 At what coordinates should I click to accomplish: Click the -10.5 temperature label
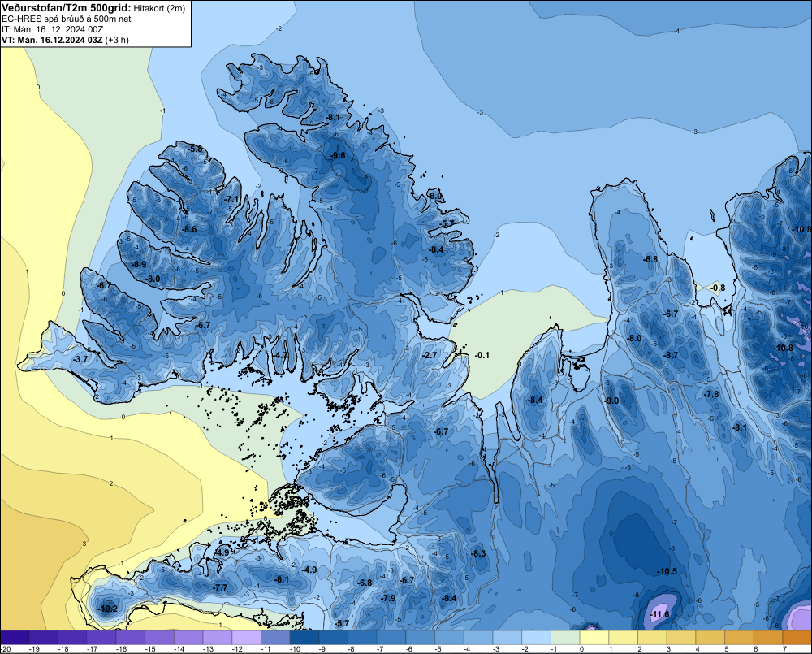(x=667, y=571)
